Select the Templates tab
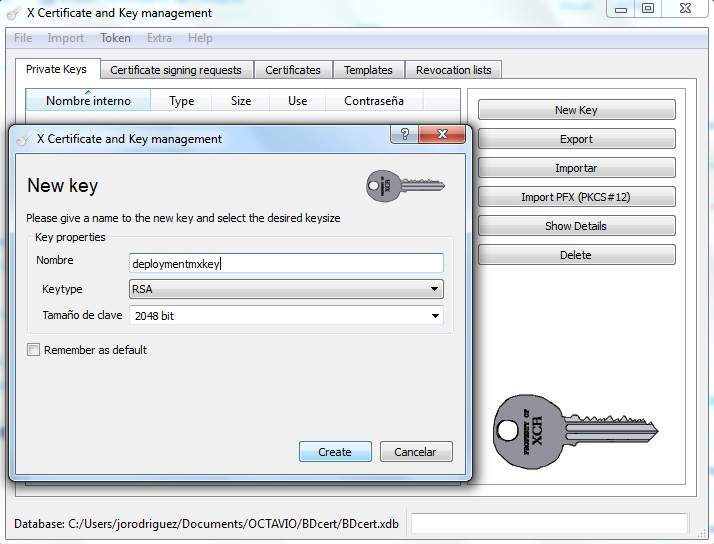 (368, 70)
